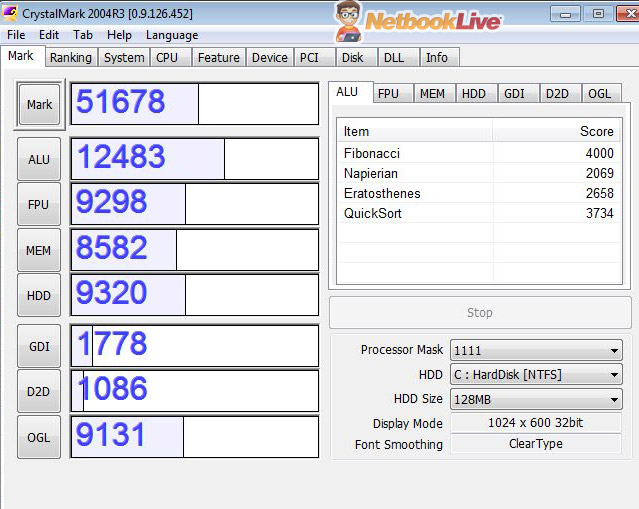Select the main Mark tab

(21, 56)
